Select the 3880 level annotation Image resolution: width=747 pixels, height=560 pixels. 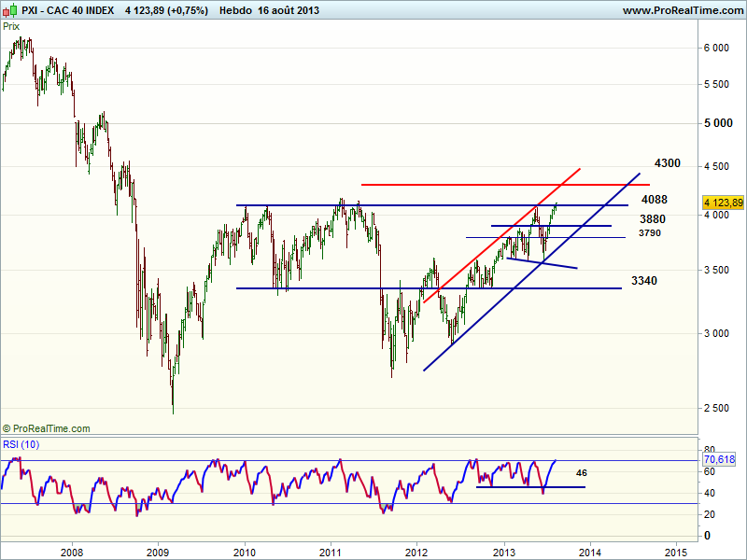652,219
